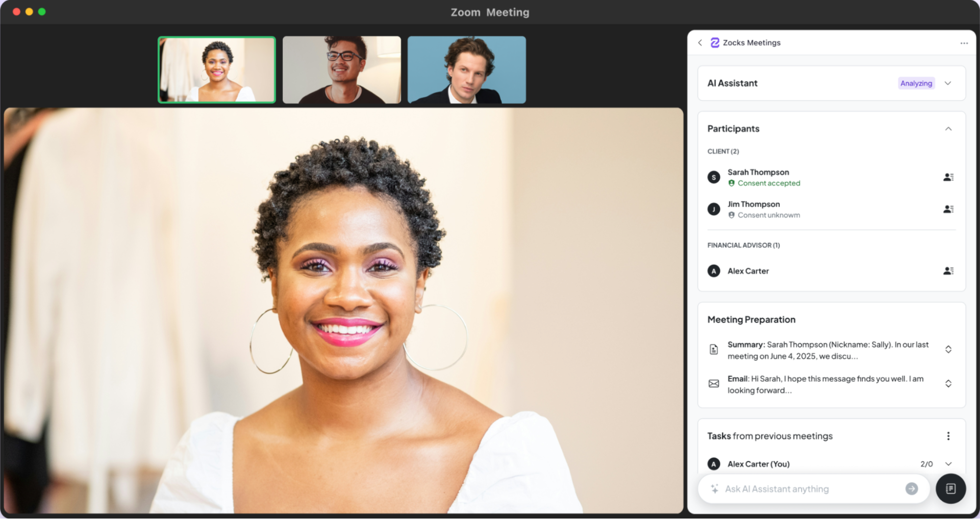This screenshot has width=980, height=519.
Task: Click Alex Carter (You) avatar in Tasks
Action: point(714,464)
